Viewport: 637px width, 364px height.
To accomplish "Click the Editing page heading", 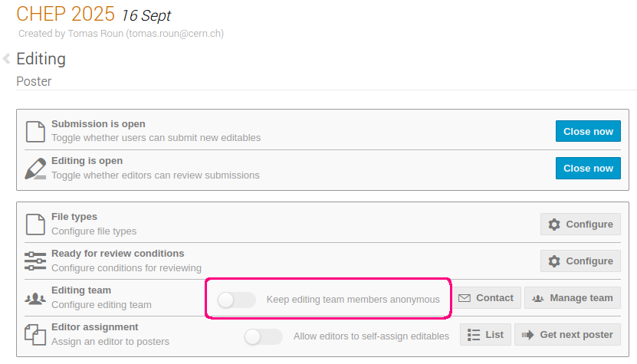I will pos(41,59).
